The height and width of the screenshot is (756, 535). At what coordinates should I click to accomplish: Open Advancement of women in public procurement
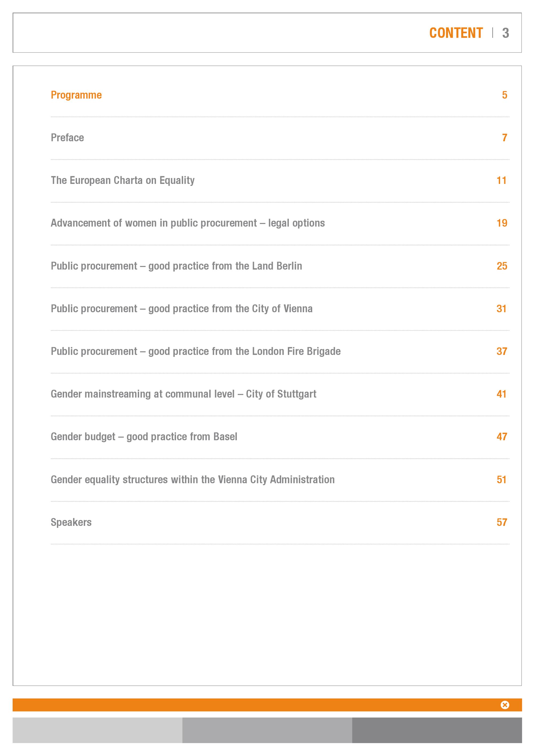coord(188,223)
